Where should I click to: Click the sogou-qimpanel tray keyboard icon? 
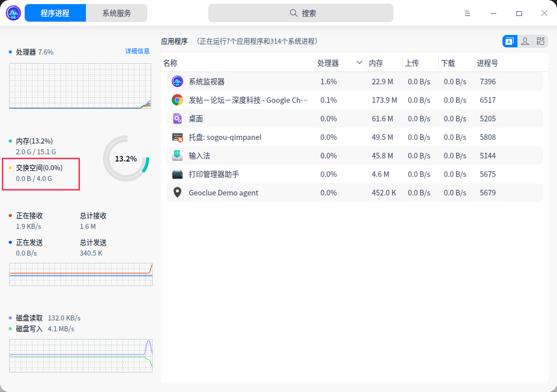coord(177,137)
